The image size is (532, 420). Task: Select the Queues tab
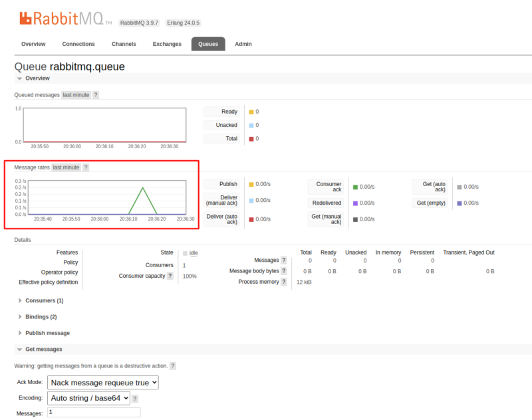pos(208,44)
